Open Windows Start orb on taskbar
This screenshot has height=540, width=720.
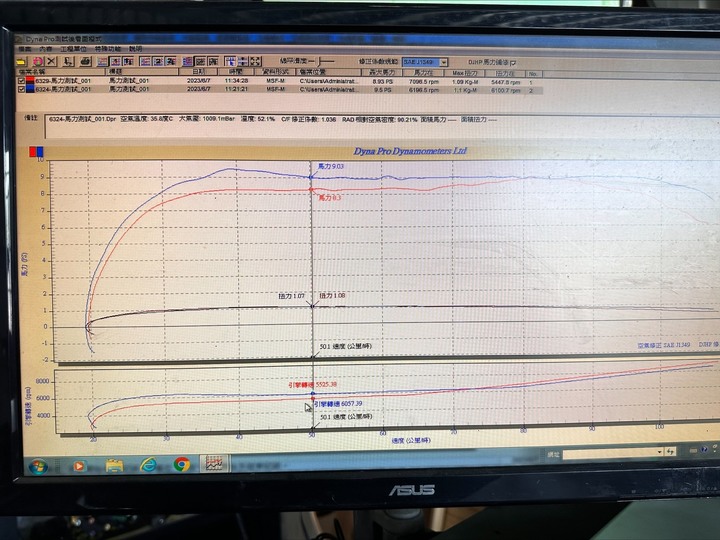pyautogui.click(x=39, y=466)
